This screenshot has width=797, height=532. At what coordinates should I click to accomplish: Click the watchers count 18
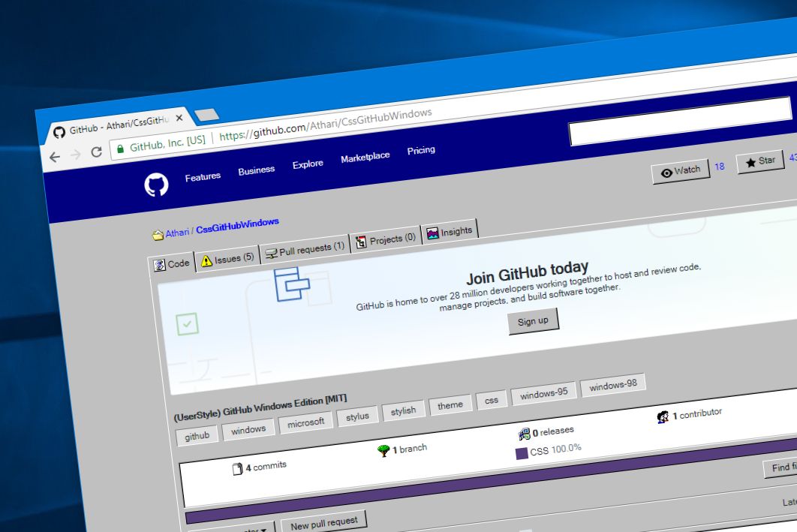click(x=719, y=166)
